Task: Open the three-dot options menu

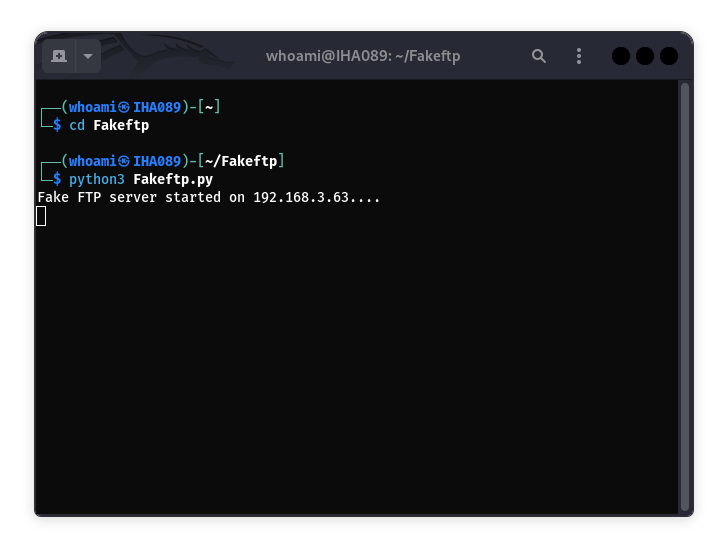Action: [x=578, y=56]
